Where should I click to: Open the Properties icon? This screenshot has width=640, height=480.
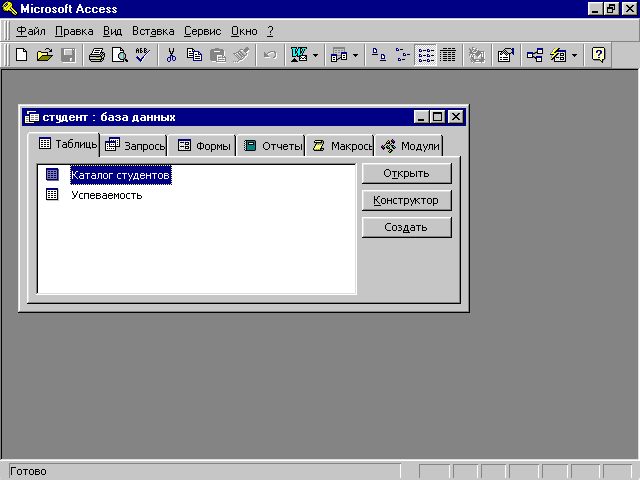coord(506,55)
